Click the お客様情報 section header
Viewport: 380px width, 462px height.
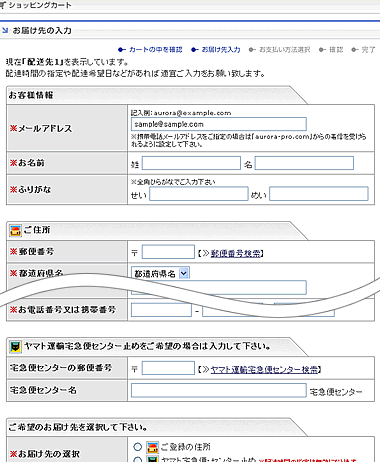pyautogui.click(x=31, y=95)
